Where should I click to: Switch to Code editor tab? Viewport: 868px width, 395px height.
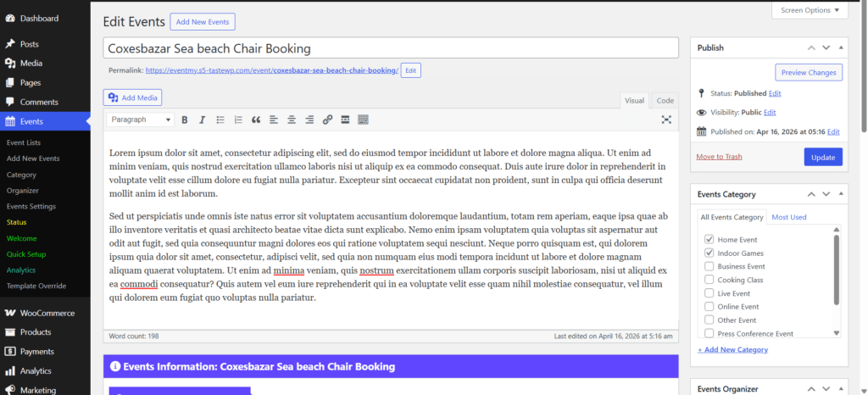tap(665, 100)
